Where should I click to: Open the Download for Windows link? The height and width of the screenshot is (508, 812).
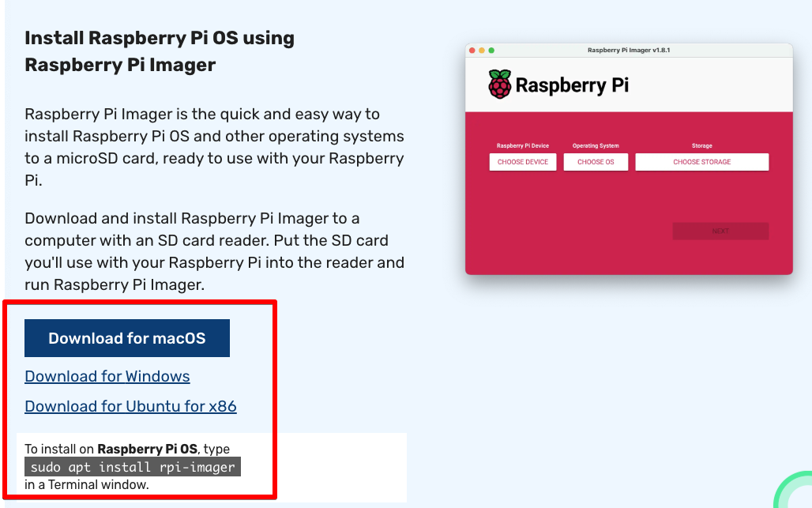click(x=107, y=377)
